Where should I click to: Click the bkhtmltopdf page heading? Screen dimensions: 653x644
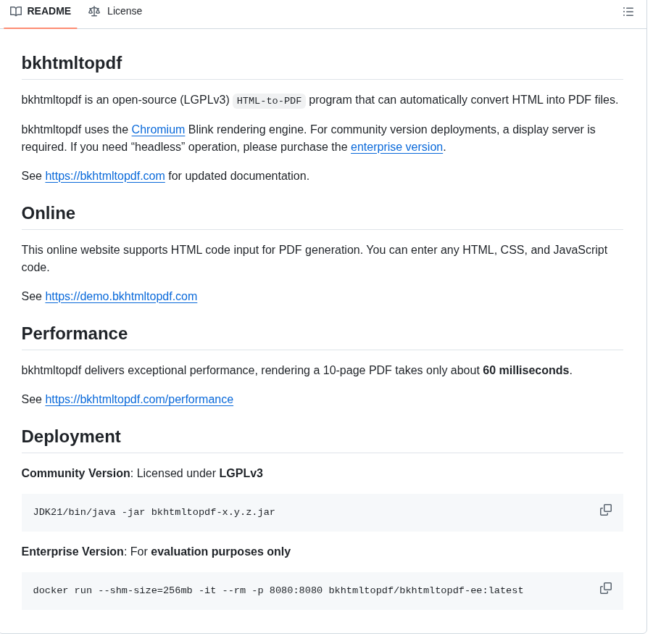(x=71, y=63)
